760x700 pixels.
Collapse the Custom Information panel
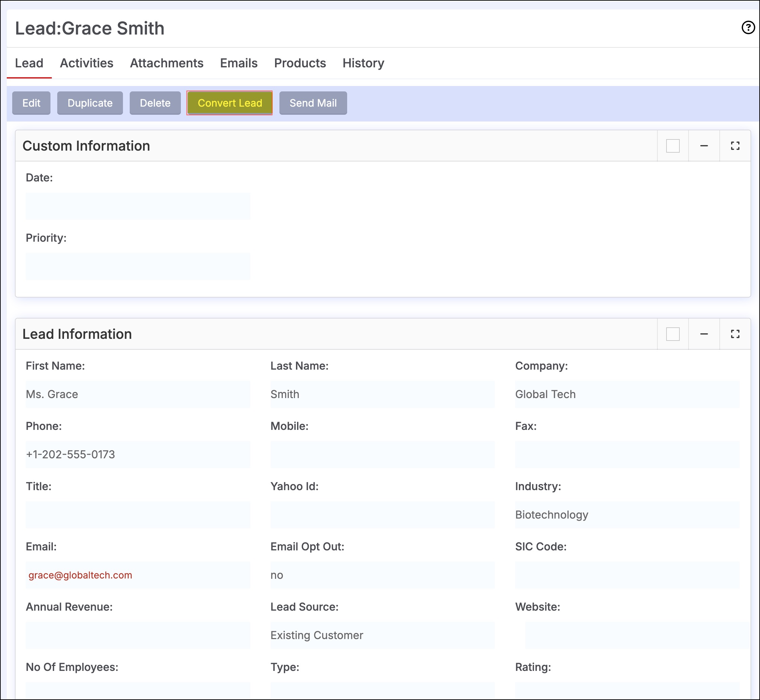pos(704,146)
